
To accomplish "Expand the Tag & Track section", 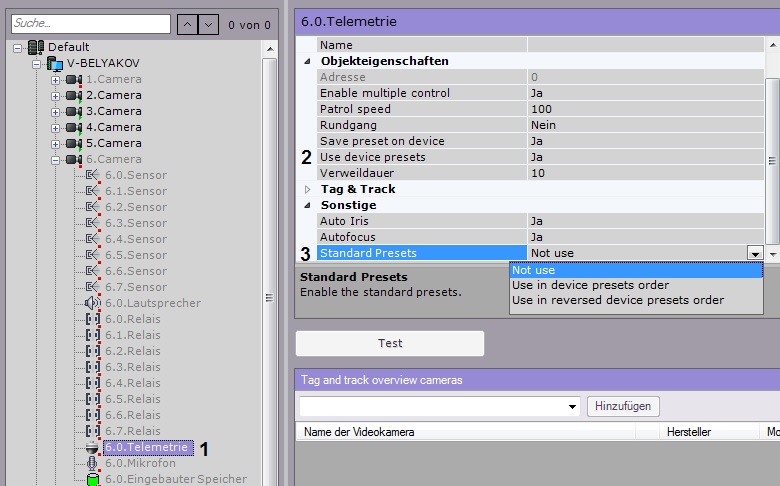I will coord(307,189).
